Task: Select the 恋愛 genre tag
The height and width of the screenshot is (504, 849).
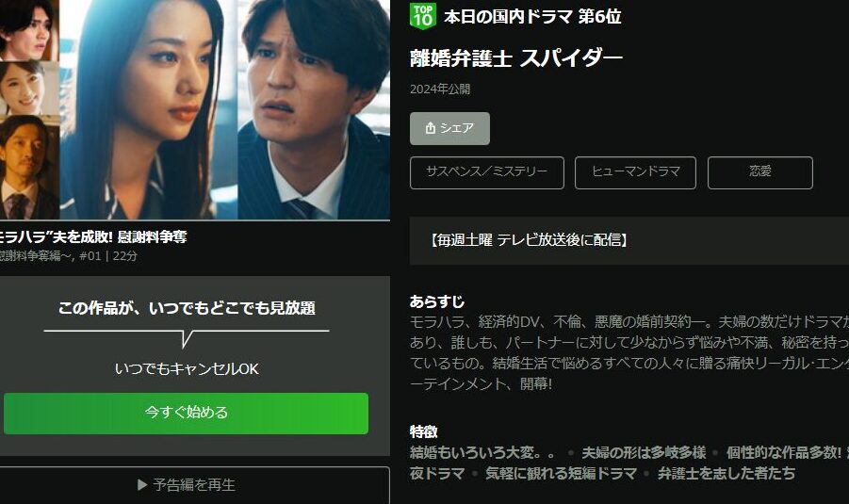Action: click(760, 172)
